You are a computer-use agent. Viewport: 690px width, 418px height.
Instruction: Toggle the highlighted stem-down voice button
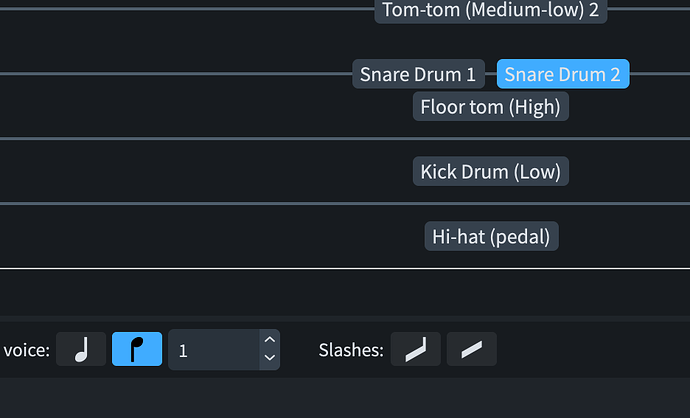(137, 349)
